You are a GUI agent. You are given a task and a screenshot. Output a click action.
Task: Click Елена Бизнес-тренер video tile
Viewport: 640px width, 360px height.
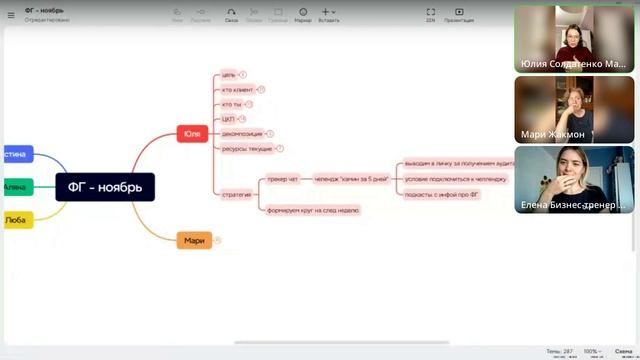574,180
